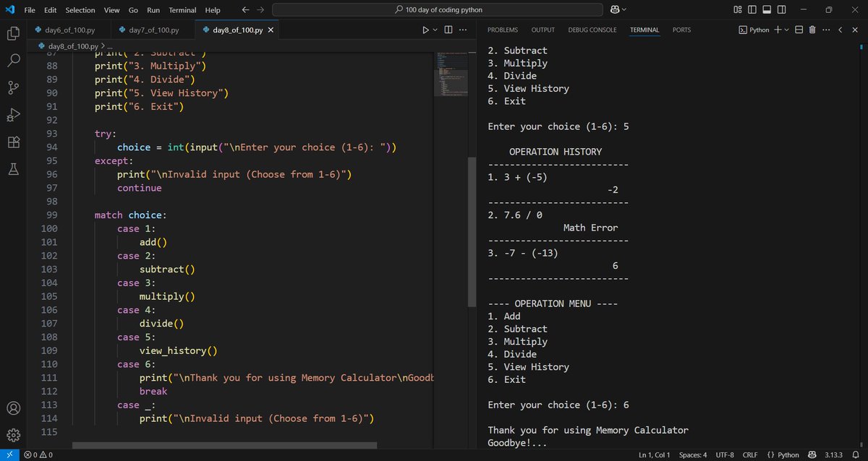Collapse the panel with the left chevron
Image resolution: width=868 pixels, height=461 pixels.
coord(841,30)
